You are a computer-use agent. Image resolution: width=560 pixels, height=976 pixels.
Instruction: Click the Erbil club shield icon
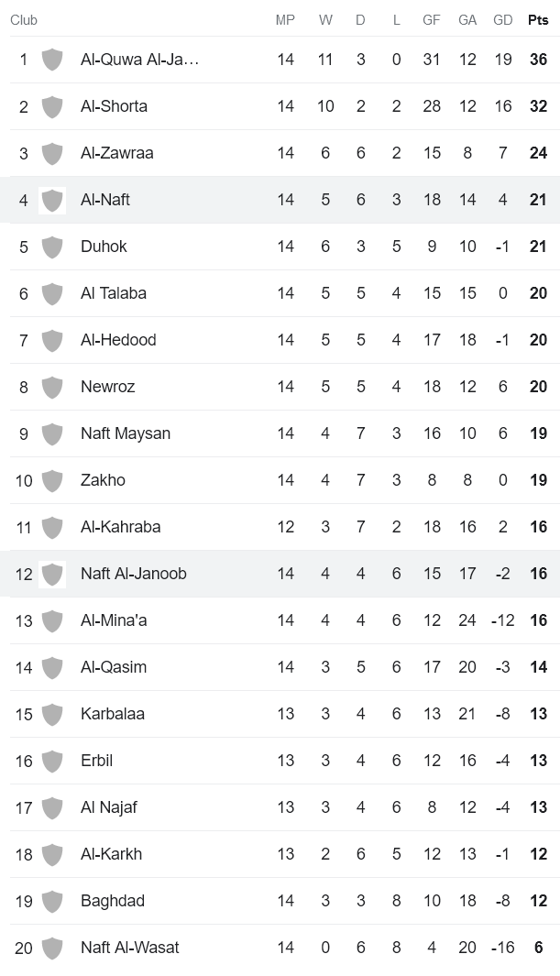(52, 761)
